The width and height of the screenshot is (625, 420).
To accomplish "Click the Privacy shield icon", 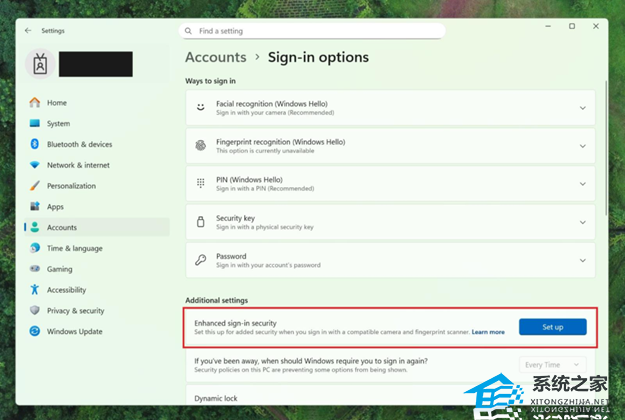I will tap(35, 310).
